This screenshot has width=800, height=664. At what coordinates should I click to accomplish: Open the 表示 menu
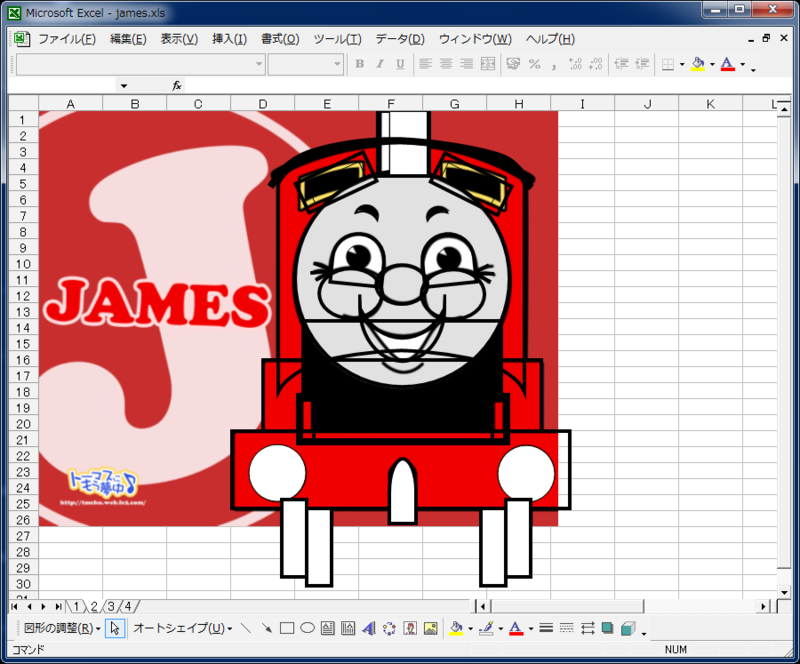pyautogui.click(x=179, y=39)
